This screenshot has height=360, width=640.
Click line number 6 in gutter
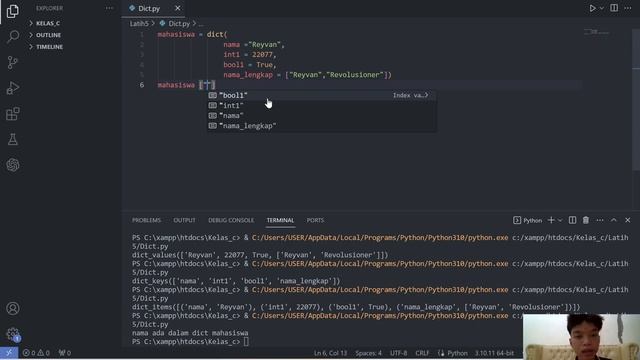click(x=142, y=85)
